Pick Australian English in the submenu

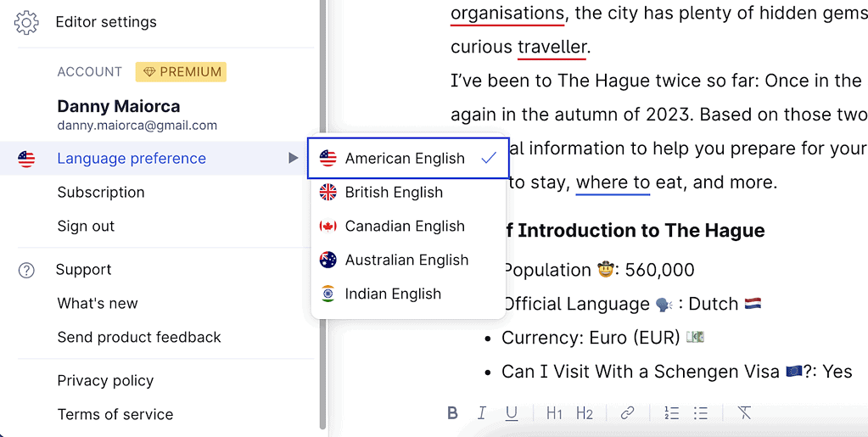pyautogui.click(x=406, y=261)
